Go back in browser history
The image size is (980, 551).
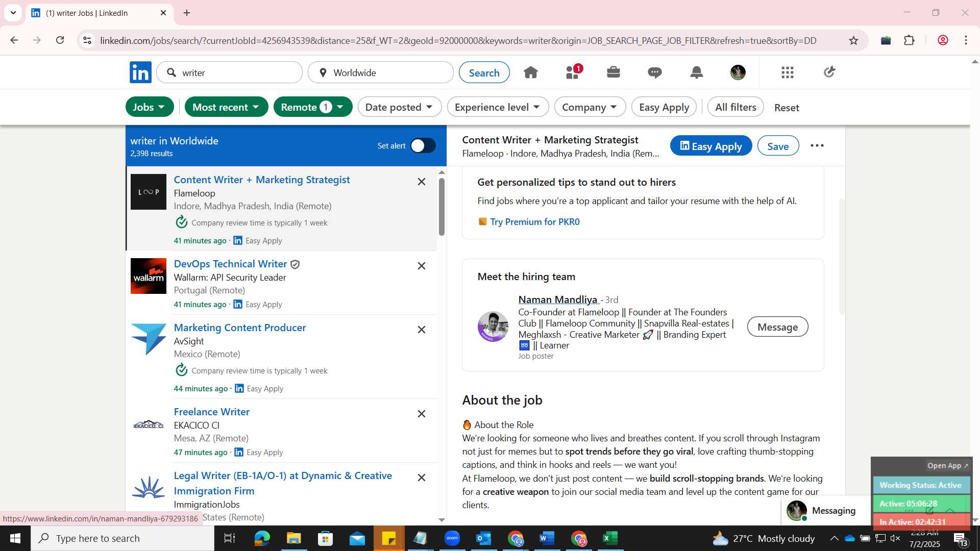click(14, 40)
